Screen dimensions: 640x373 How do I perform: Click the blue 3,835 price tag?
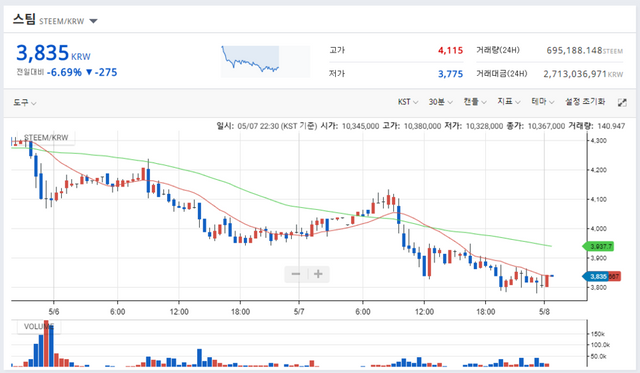tap(596, 276)
